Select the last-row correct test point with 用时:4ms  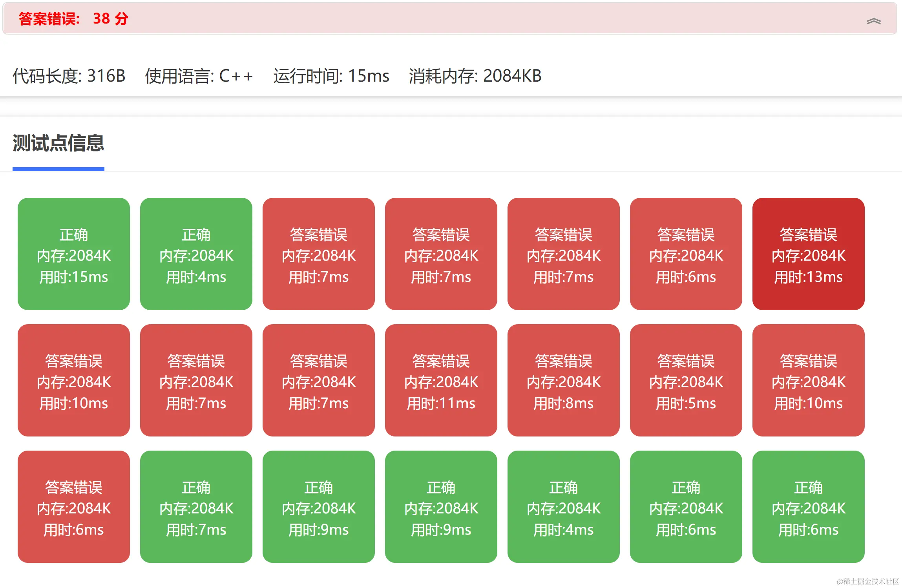[563, 507]
